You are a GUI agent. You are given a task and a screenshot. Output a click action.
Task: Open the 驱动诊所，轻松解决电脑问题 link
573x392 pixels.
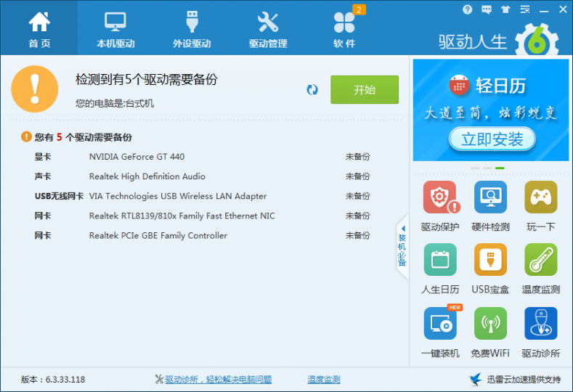(x=218, y=379)
